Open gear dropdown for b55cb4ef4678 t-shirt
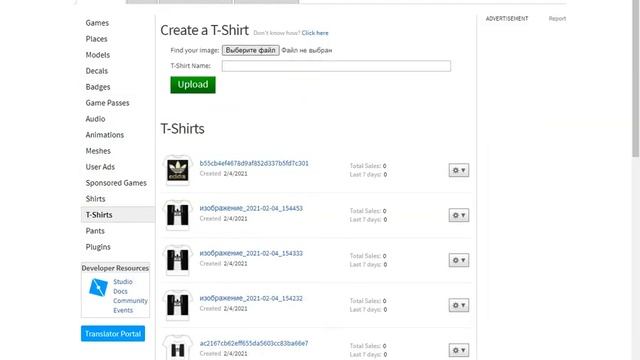Screen dimensions: 640x360 coord(459,170)
